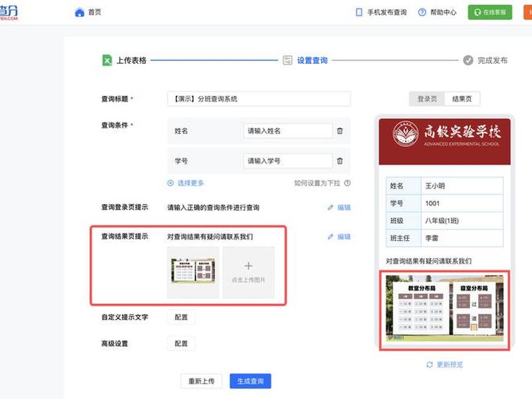The image size is (532, 399).
Task: Edit the 查询结果页提示 via 编辑 link
Action: click(x=344, y=237)
